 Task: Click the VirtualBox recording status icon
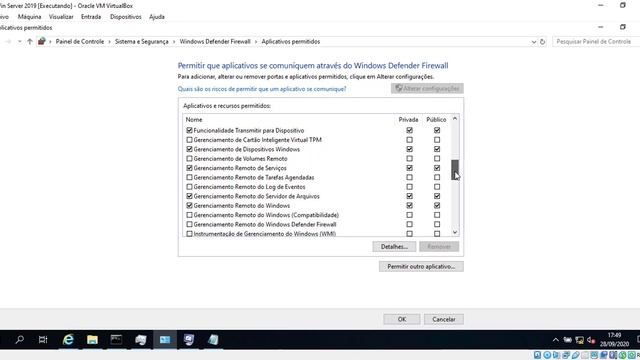pyautogui.click(x=604, y=355)
